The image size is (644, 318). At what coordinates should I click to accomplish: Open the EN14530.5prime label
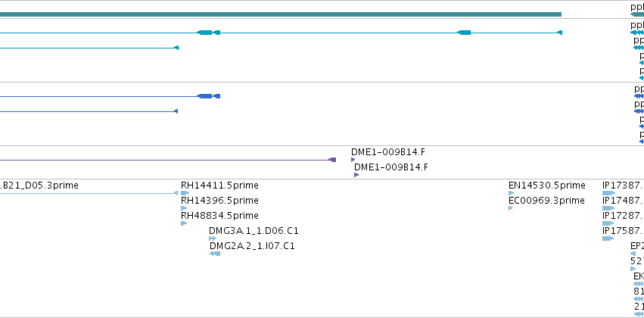[x=546, y=185]
